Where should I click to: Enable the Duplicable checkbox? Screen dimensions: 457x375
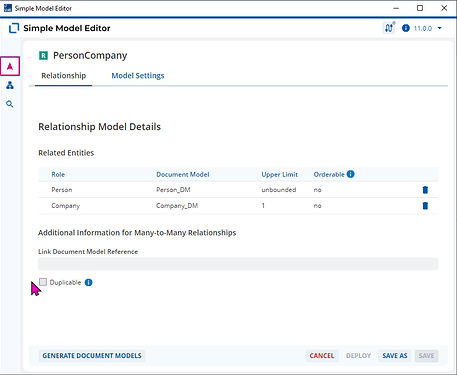43,282
